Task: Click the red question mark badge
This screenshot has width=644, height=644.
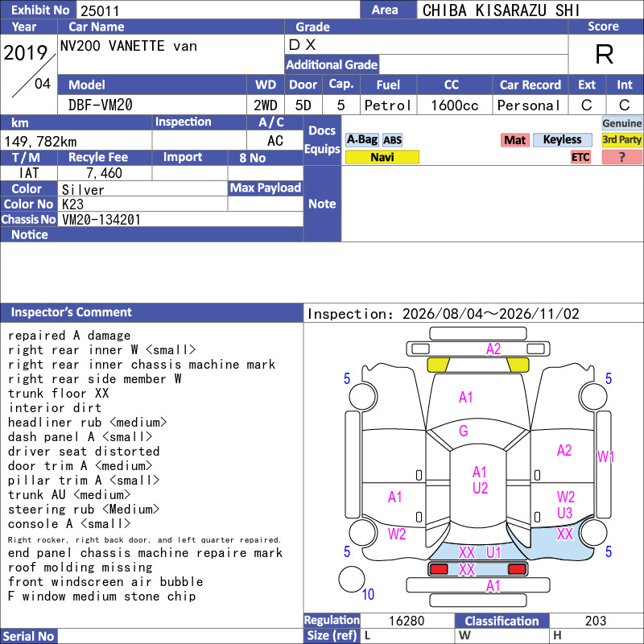Action: coord(621,157)
